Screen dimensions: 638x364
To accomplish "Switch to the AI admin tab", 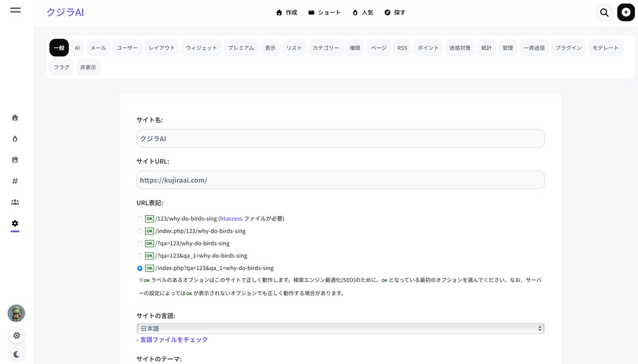I will point(77,48).
